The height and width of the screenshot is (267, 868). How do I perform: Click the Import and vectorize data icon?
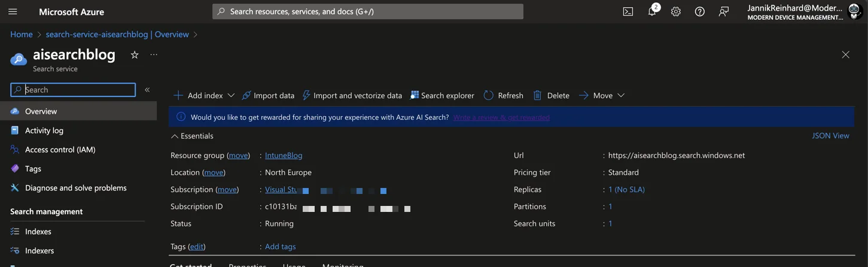[306, 95]
